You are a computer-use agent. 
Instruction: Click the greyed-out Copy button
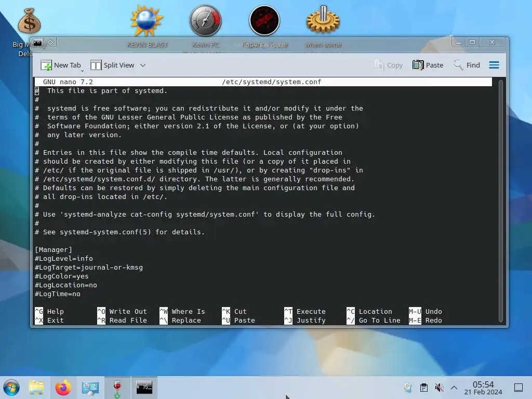[389, 65]
